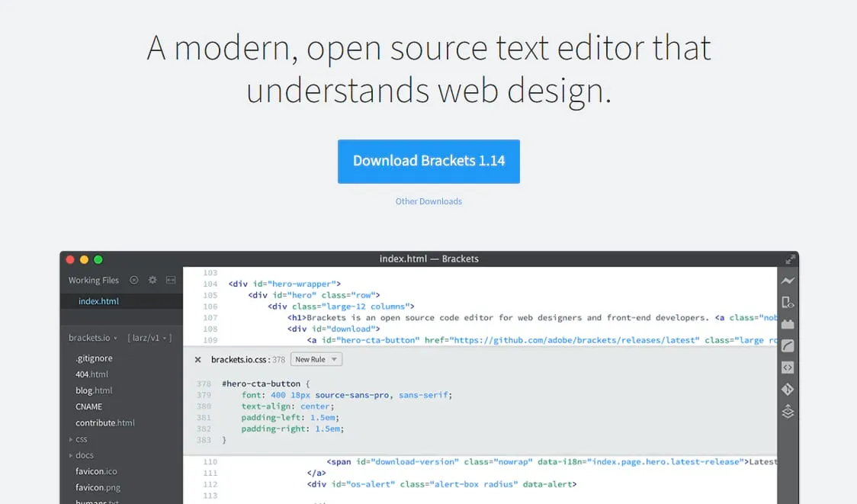Open the larz/v1 branch dropdown
857x504 pixels.
(x=165, y=338)
